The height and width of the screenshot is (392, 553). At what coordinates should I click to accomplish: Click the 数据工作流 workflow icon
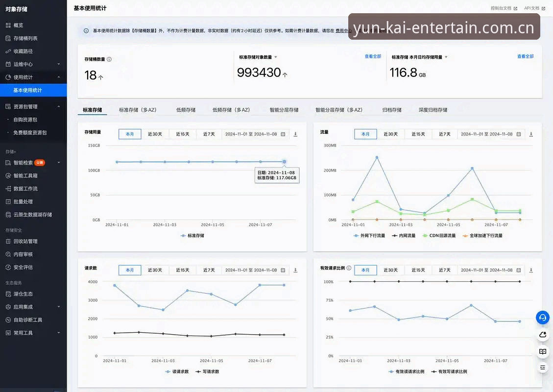(8, 189)
